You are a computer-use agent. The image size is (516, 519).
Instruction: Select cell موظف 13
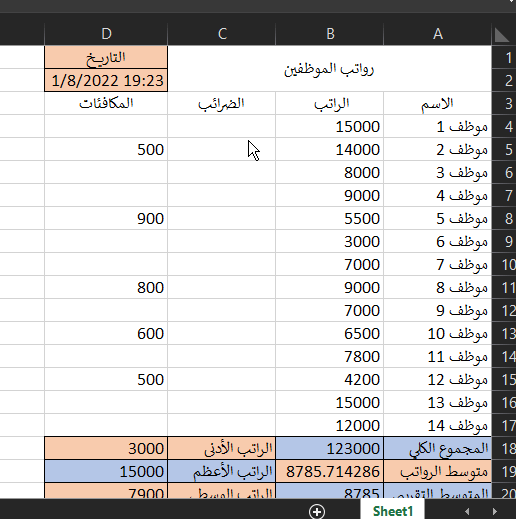point(438,402)
